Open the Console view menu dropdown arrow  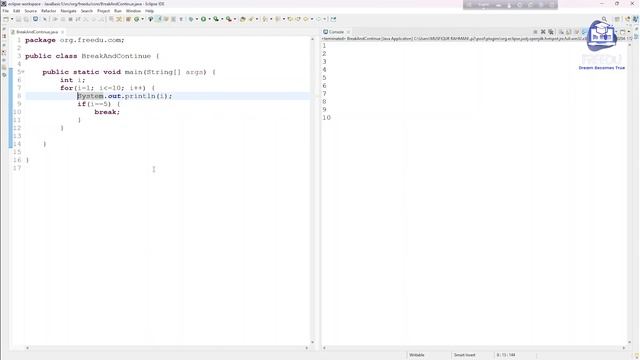pos(629,31)
